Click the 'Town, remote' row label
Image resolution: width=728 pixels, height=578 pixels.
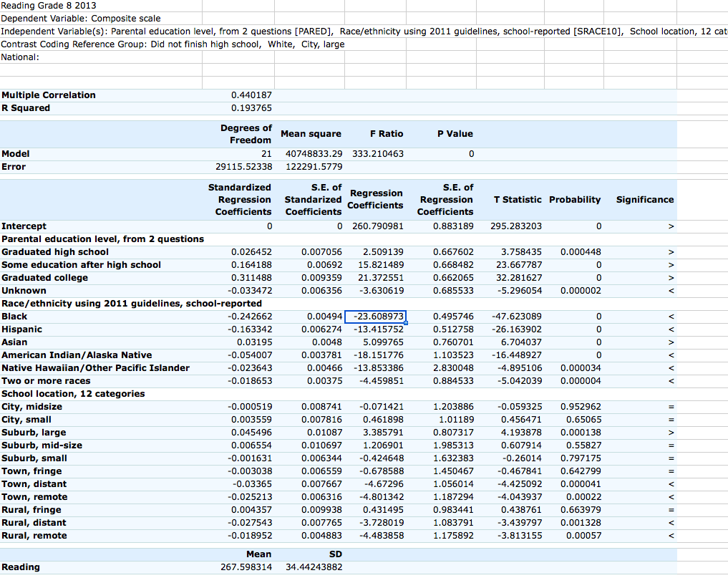tap(34, 497)
